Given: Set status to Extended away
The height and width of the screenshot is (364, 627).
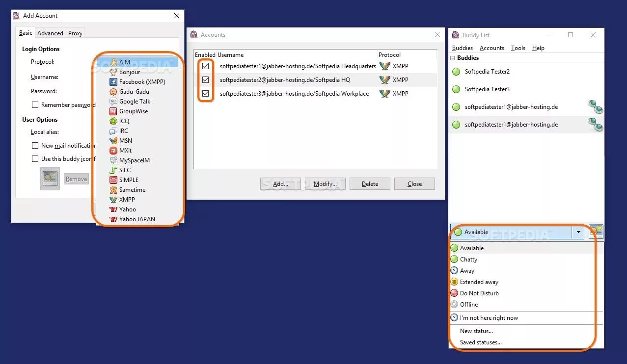Looking at the screenshot, I should click(526, 282).
